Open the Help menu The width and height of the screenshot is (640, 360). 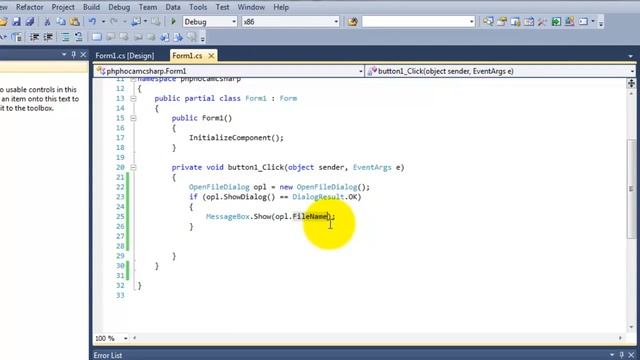(281, 7)
